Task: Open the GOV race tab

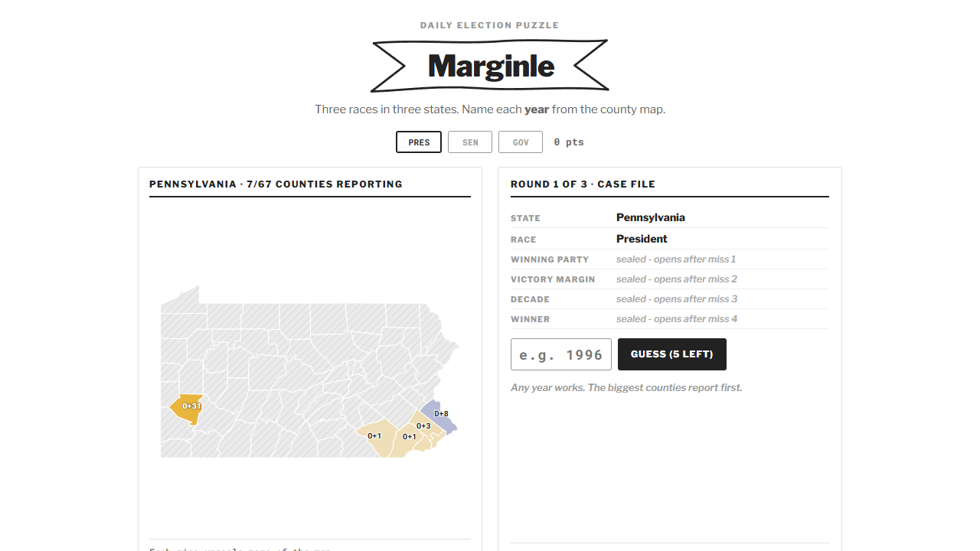Action: click(521, 142)
